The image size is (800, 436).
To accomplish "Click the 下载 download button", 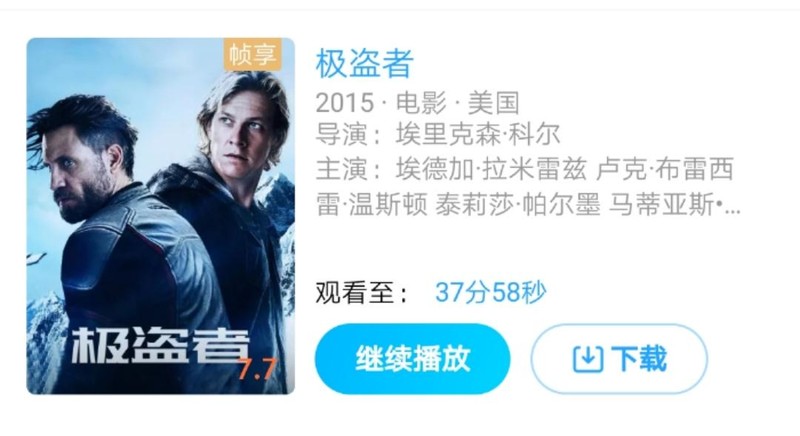I will (619, 359).
